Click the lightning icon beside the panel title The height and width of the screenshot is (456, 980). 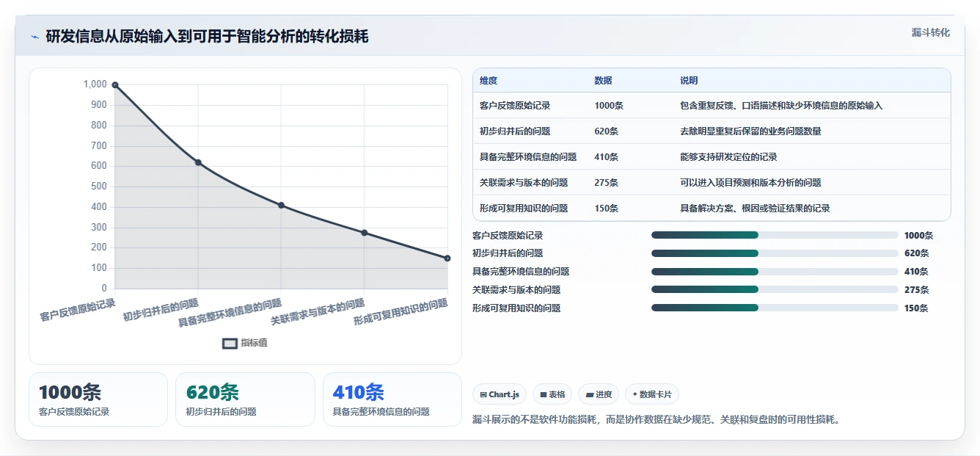pos(34,37)
